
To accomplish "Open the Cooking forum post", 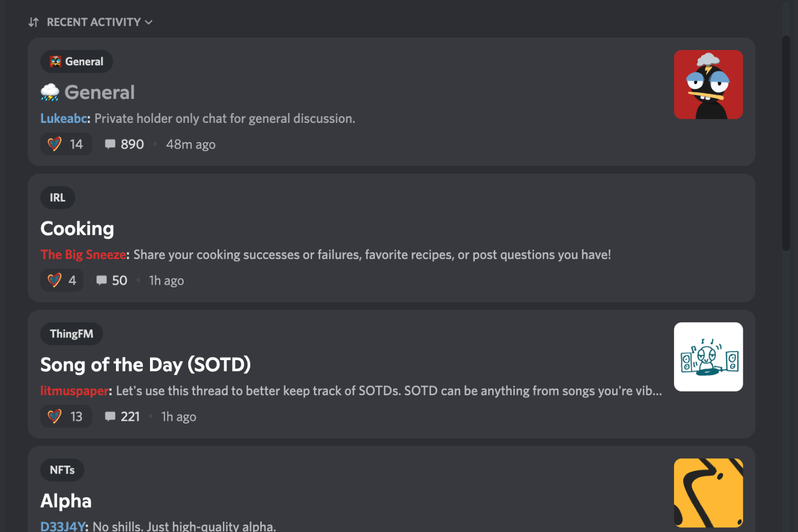I will click(x=77, y=229).
